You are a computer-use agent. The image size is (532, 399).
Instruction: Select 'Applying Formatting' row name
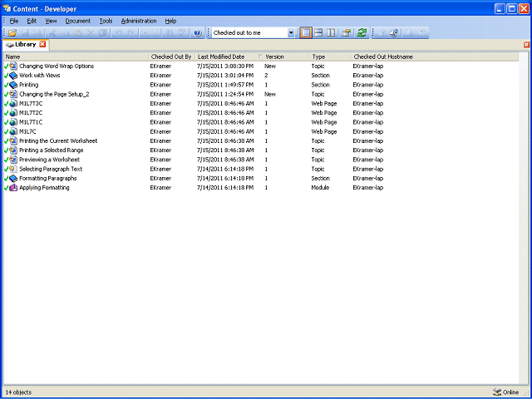tap(44, 188)
